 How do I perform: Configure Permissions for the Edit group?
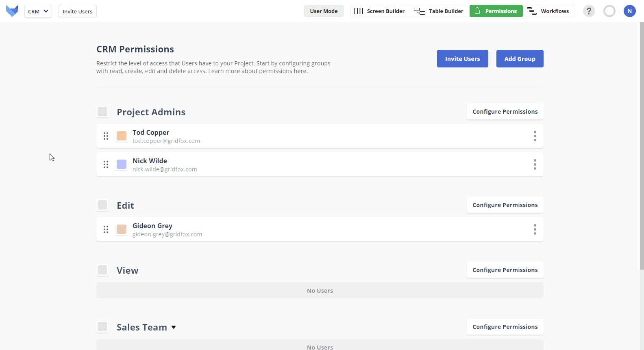(505, 205)
